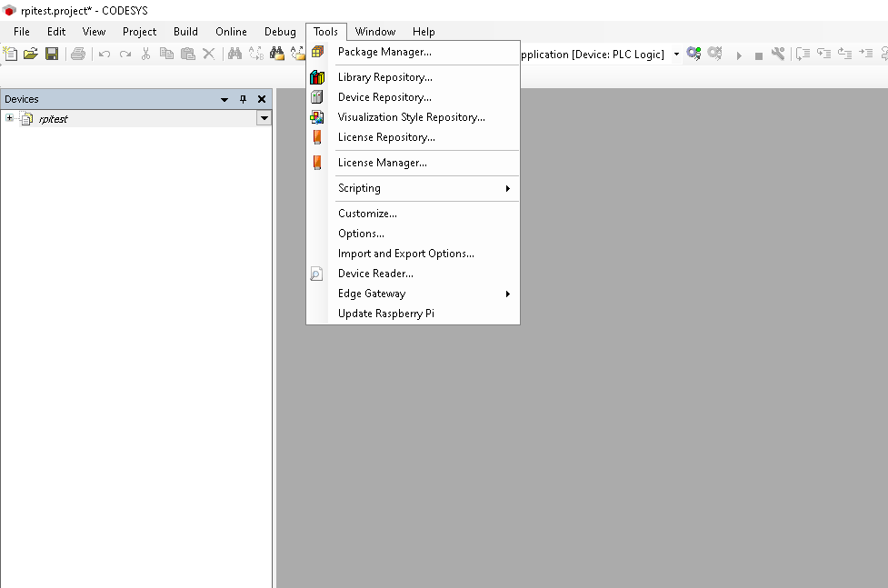Click the Logout gear icon

click(x=715, y=54)
